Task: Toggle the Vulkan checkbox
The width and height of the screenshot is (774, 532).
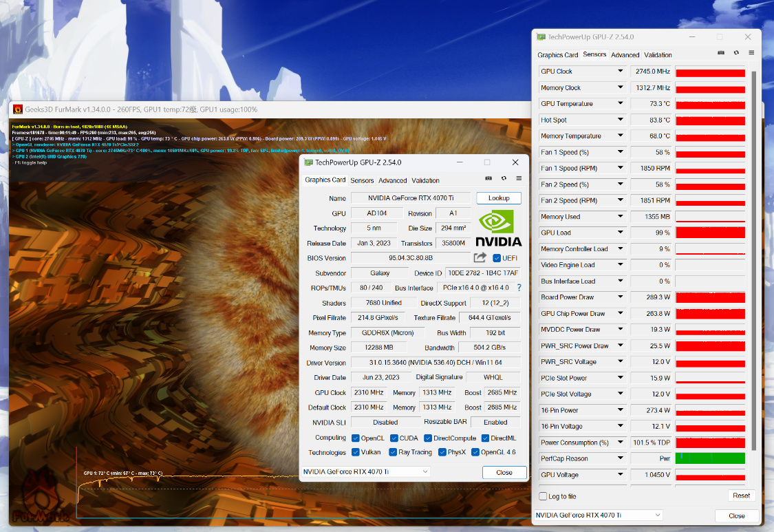Action: pos(356,452)
